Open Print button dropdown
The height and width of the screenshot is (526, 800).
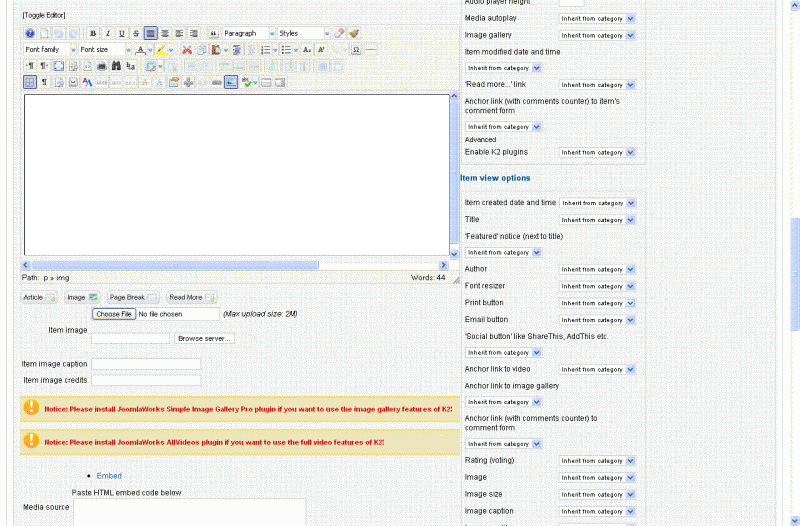[x=597, y=303]
